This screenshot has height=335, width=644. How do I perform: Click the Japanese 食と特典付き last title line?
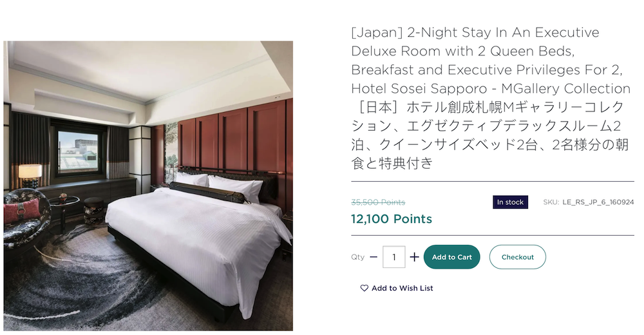[x=392, y=164]
